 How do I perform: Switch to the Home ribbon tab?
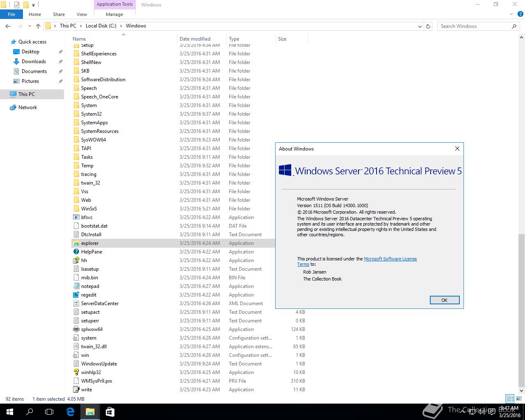pos(35,14)
